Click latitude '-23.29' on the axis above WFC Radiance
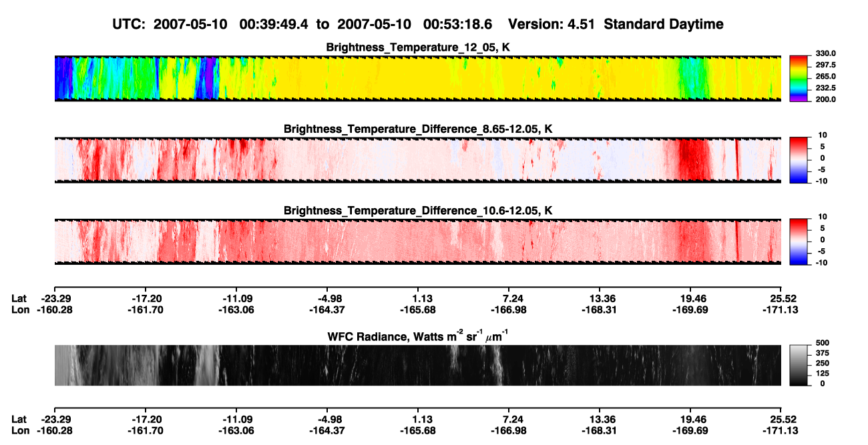Screen dimensions: 868x445 (x=55, y=298)
